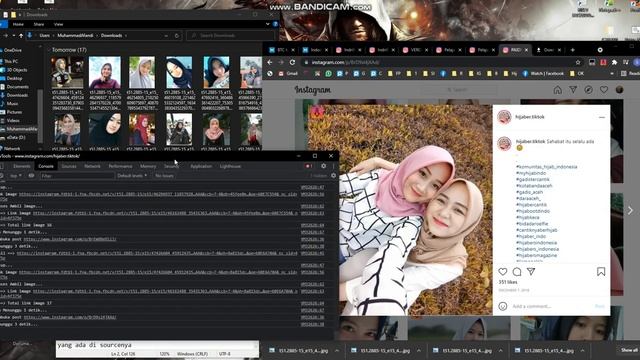The height and width of the screenshot is (360, 640).
Task: Select This PC in Explorer sidebar
Action: [11, 61]
